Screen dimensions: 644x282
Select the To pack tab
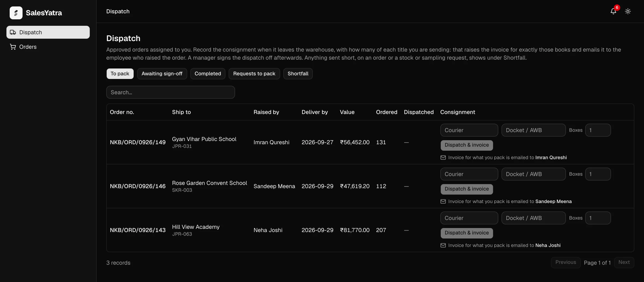coord(120,74)
